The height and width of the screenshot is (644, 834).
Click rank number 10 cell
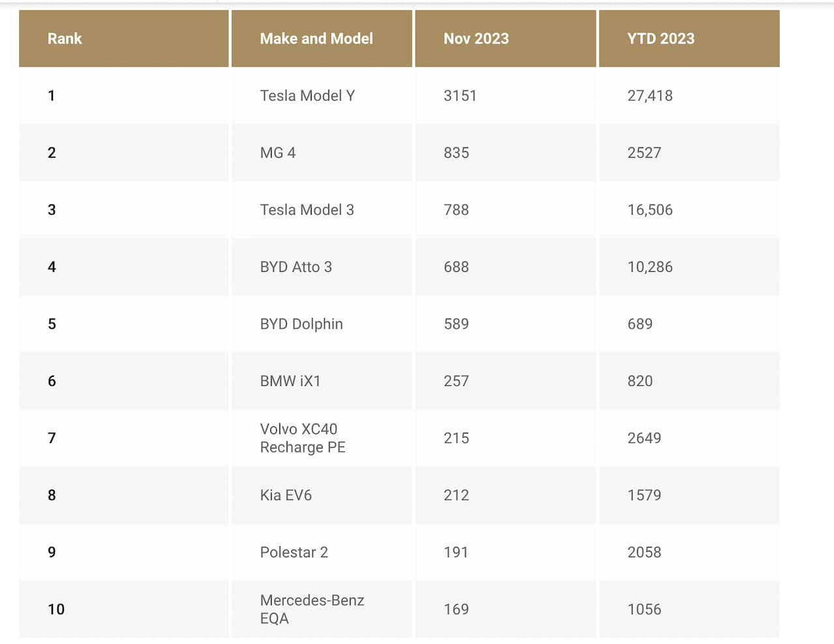pos(56,609)
